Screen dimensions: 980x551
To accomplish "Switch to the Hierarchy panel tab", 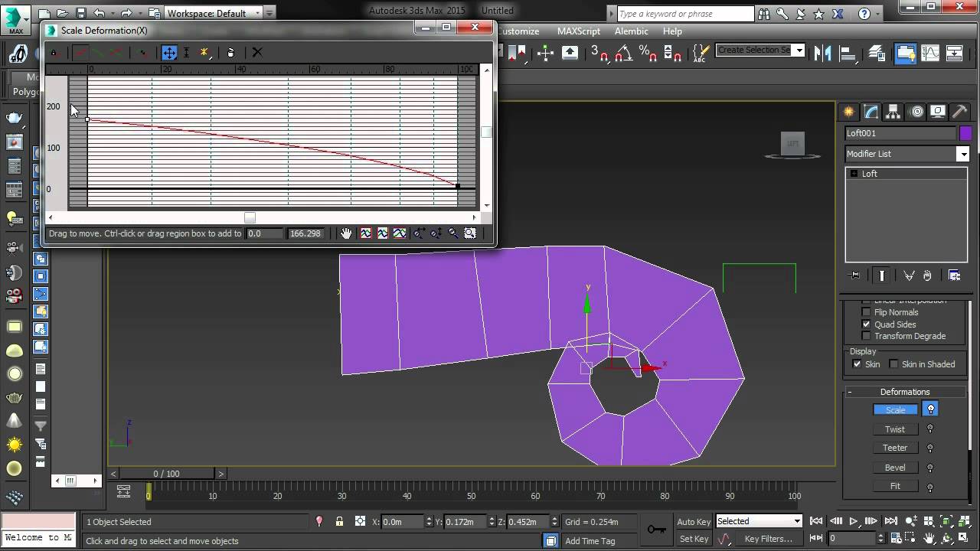I will (893, 112).
